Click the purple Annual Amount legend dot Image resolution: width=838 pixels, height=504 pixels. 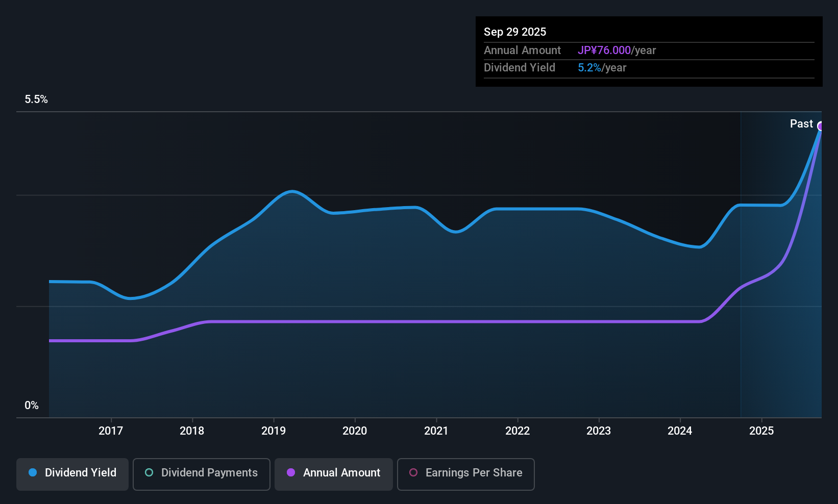tap(291, 473)
